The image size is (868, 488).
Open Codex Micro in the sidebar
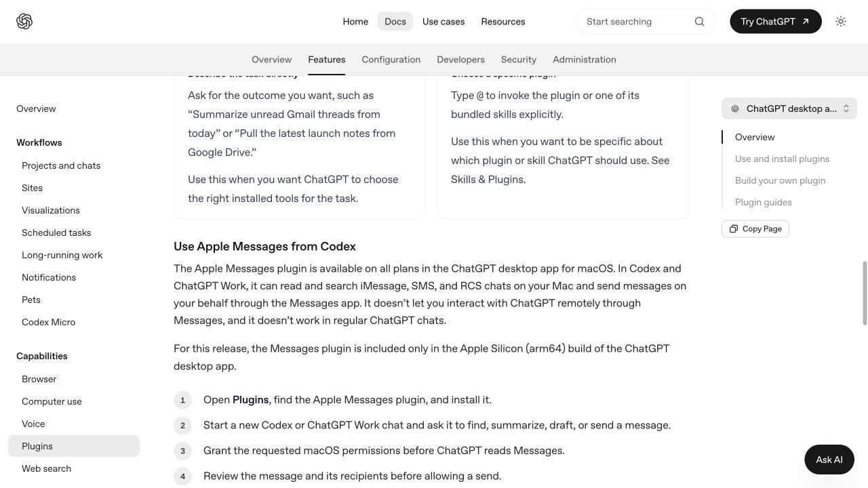point(48,322)
